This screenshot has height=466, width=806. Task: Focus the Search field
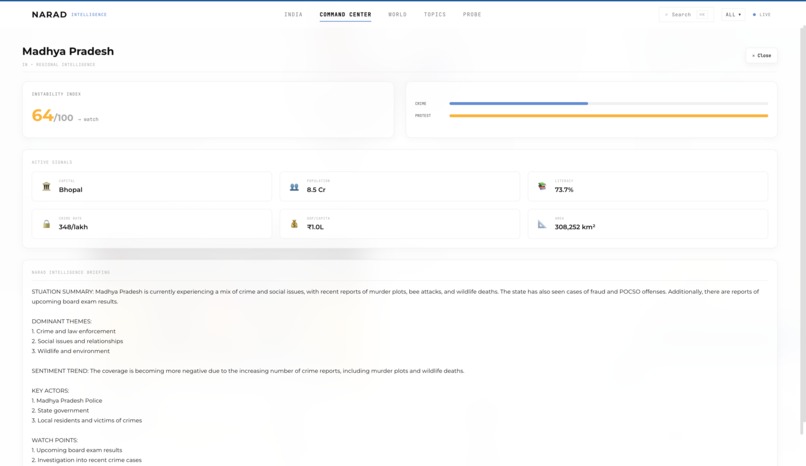[x=686, y=14]
